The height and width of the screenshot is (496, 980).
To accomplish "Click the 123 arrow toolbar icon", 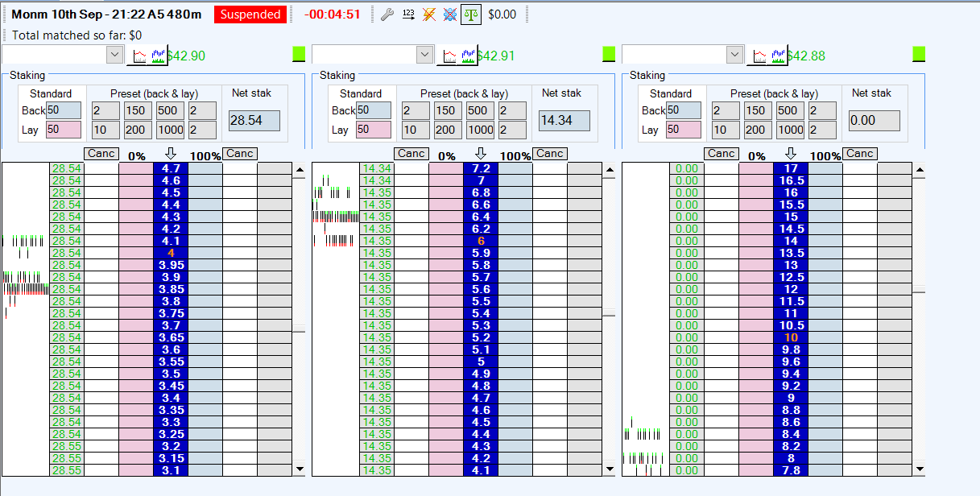I will tap(408, 14).
